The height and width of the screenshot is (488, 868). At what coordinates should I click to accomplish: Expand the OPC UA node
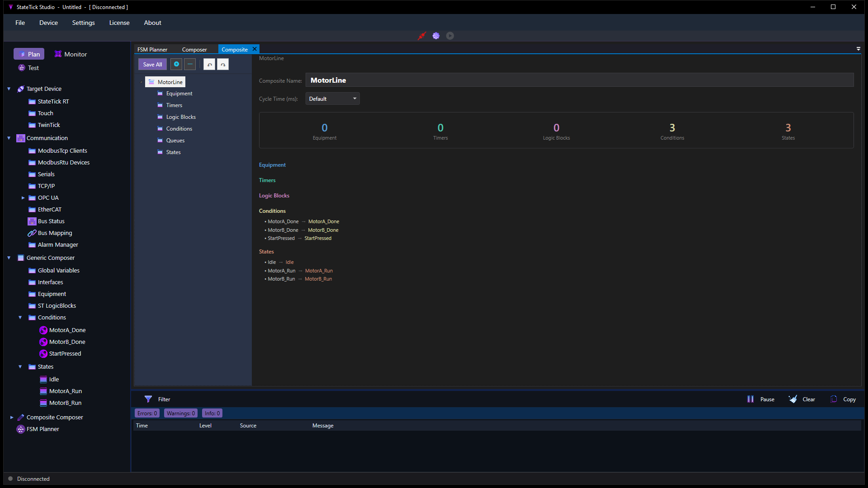23,198
